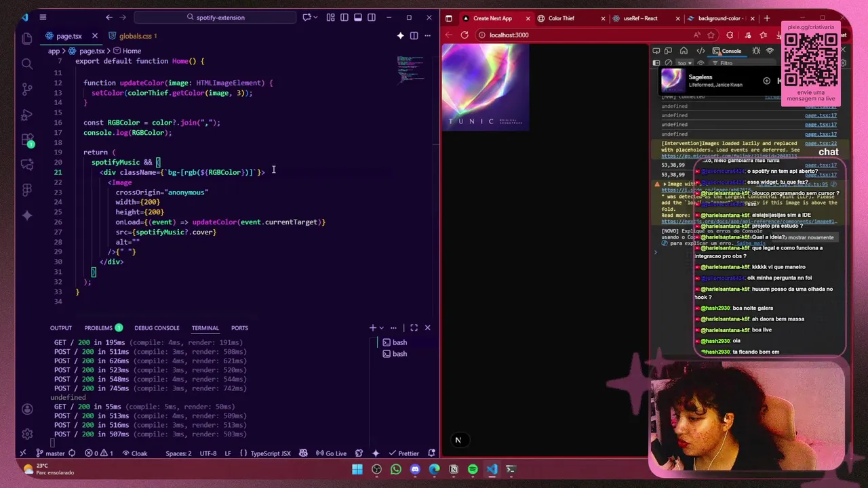Synchronize changes icon in status bar
The image size is (868, 488).
pyautogui.click(x=73, y=453)
